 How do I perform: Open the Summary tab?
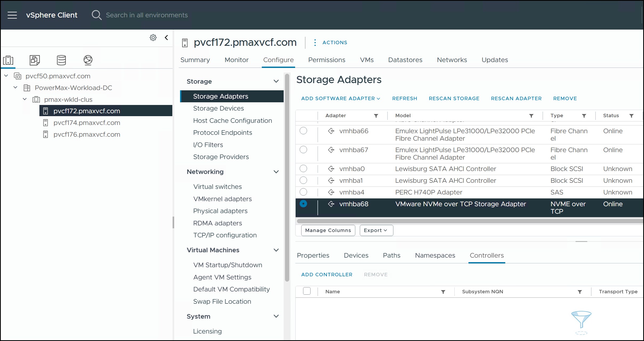[195, 60]
